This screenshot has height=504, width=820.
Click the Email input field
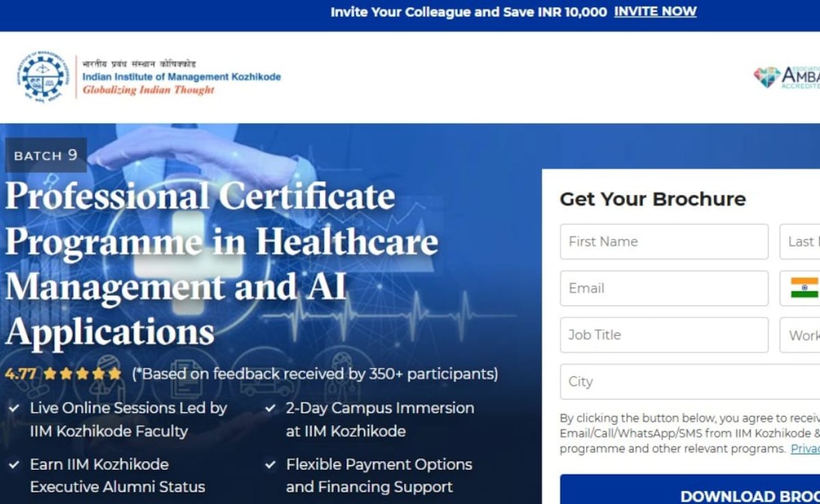[664, 288]
